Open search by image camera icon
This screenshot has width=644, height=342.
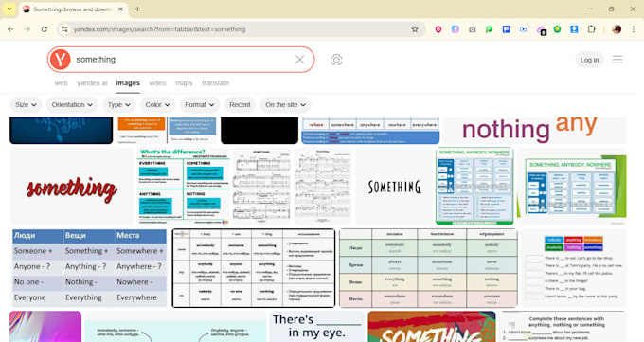[x=336, y=60]
